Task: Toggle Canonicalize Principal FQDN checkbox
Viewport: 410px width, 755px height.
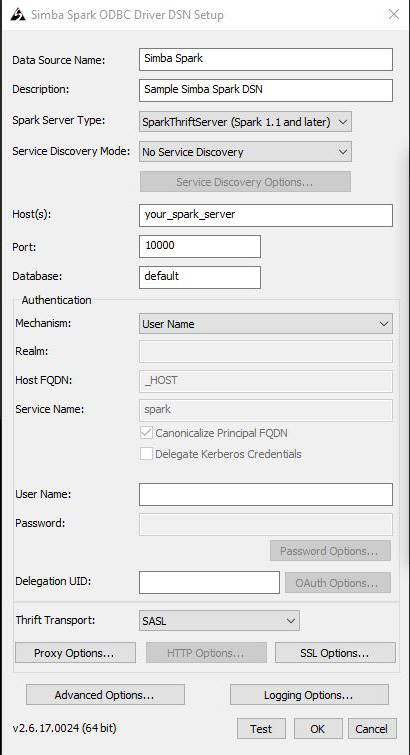Action: (x=146, y=433)
